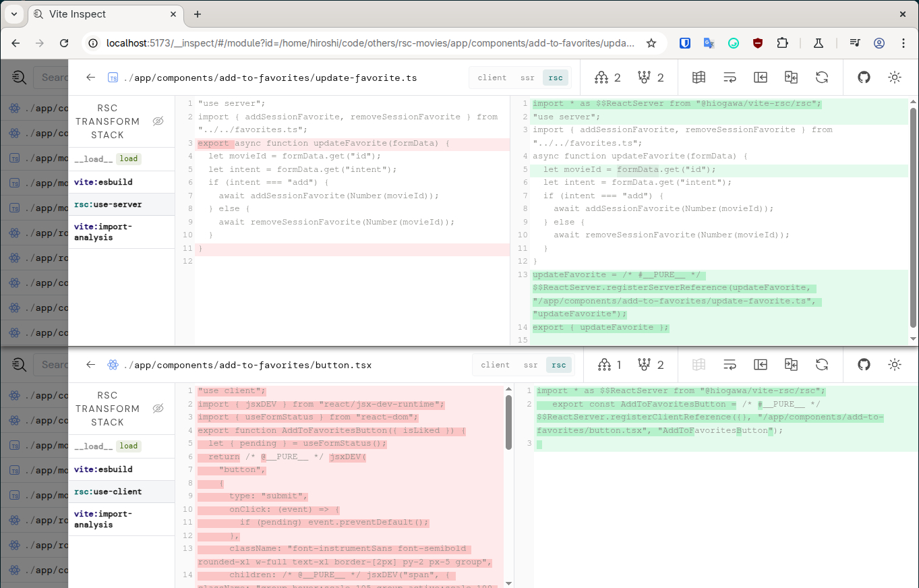Switch to ssr tab in top panel

pyautogui.click(x=527, y=78)
